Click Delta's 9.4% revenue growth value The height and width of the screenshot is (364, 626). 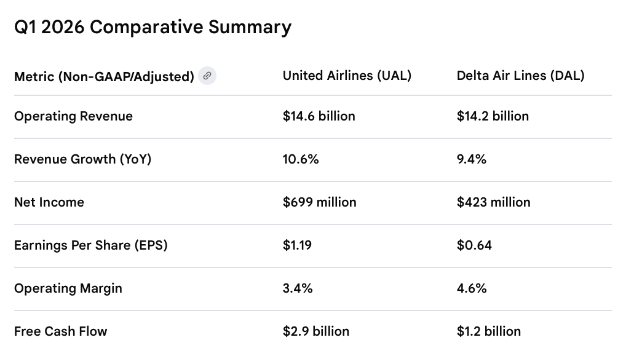coord(472,159)
